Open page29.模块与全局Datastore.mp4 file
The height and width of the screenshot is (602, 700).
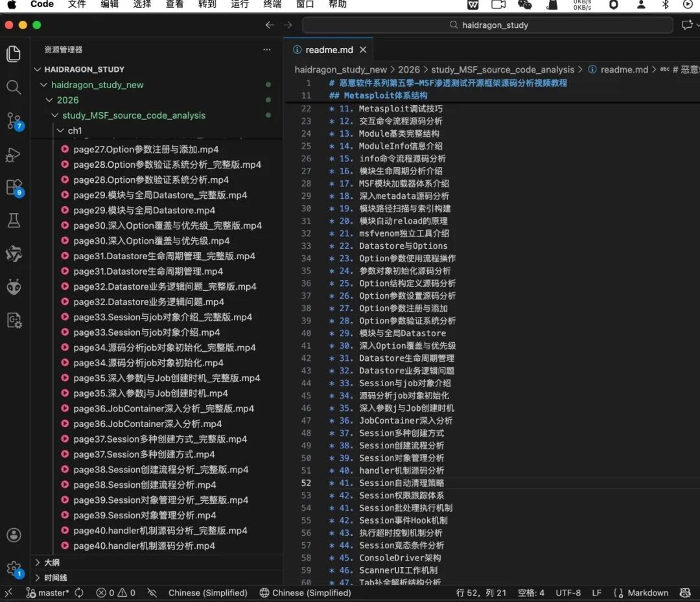tap(144, 210)
